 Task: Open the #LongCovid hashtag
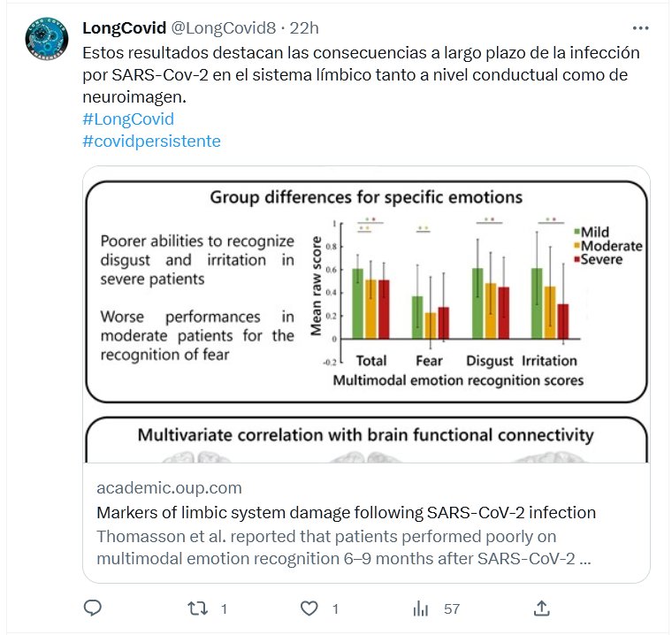(127, 119)
